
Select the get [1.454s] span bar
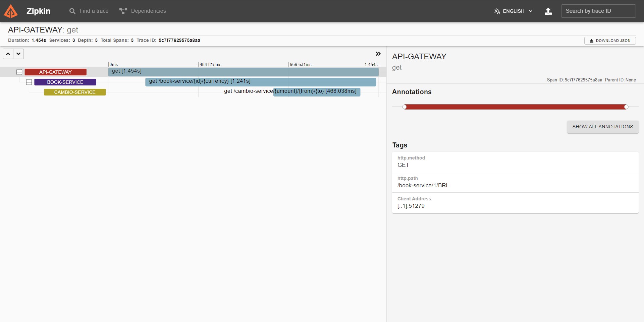244,72
